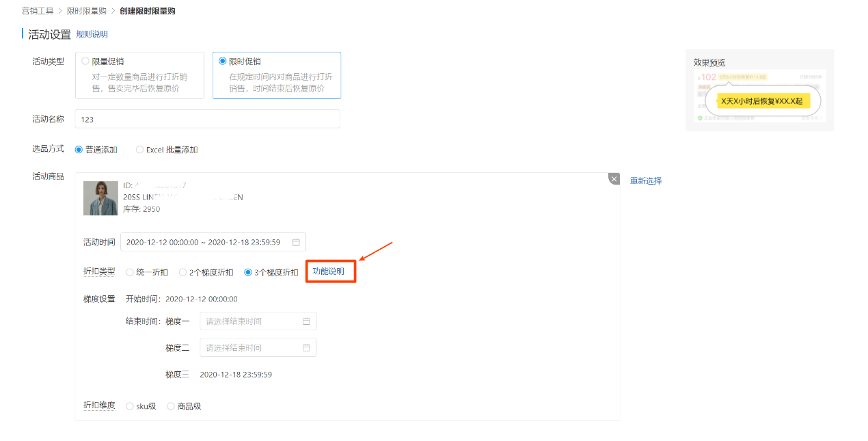Open 梯度二 end time picker
This screenshot has height=441, width=868.
pyautogui.click(x=249, y=348)
